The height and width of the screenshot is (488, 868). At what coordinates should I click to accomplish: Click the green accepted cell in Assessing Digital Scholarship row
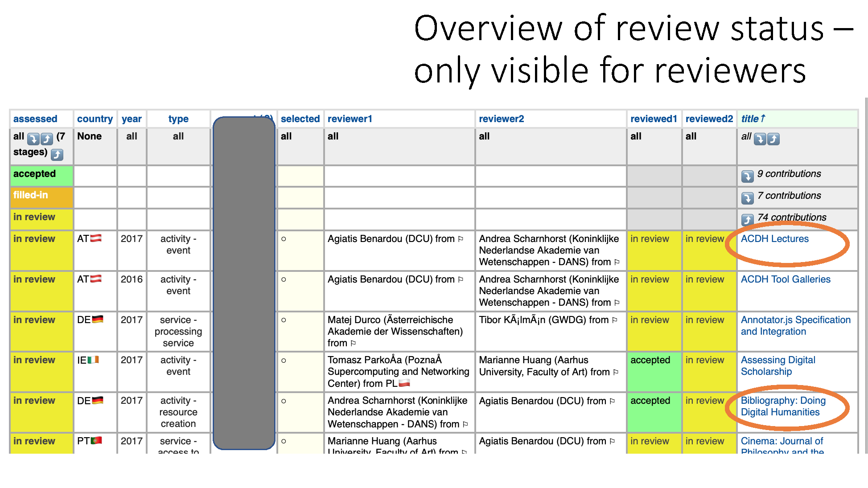coord(654,372)
